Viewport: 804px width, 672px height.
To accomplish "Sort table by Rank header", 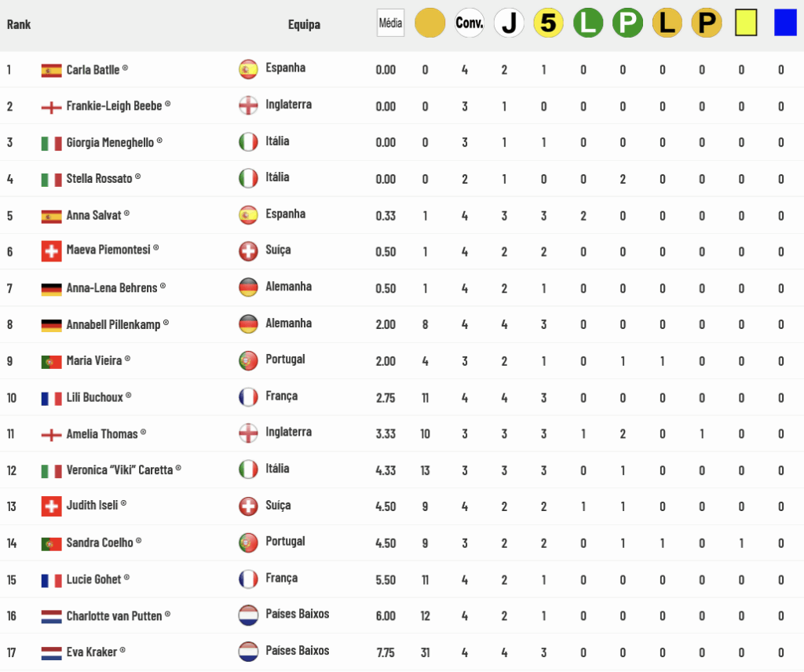I will pyautogui.click(x=19, y=24).
